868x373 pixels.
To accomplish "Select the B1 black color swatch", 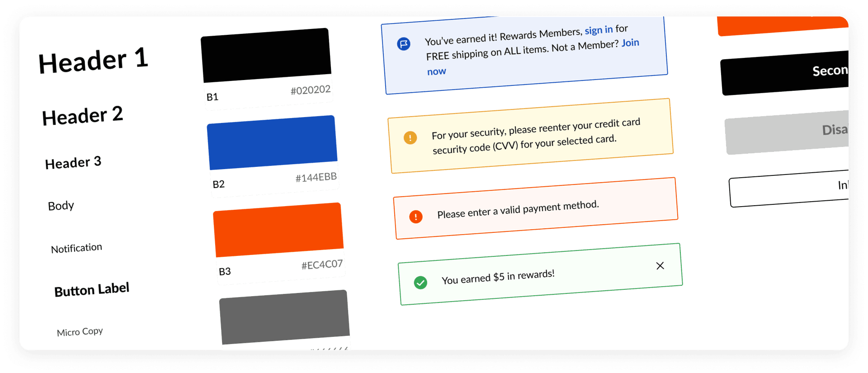I will (x=266, y=55).
